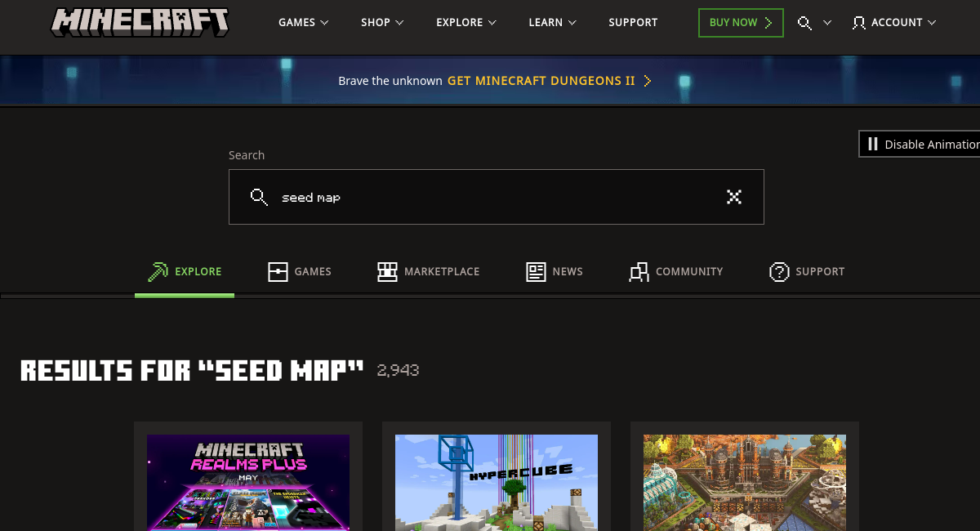
Task: Click the 2,943 results count
Action: coord(398,370)
